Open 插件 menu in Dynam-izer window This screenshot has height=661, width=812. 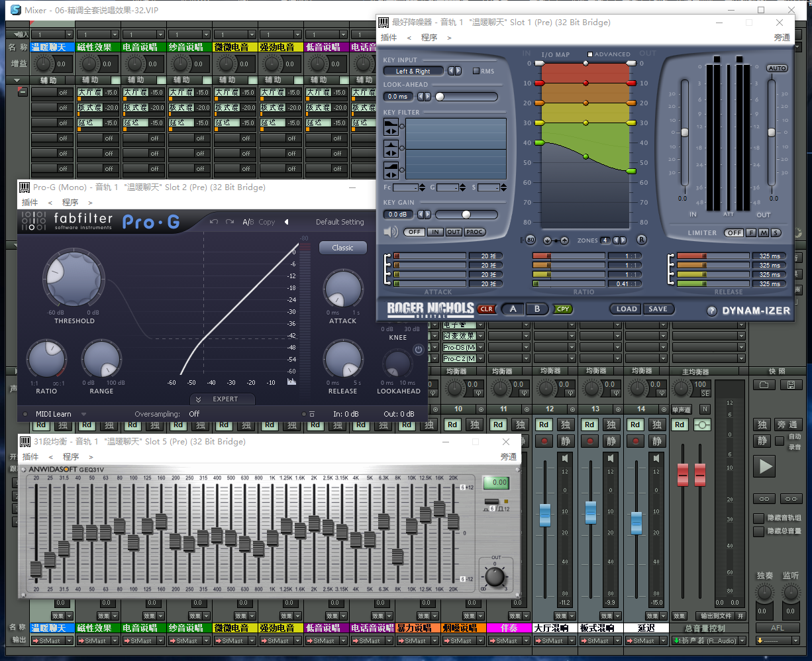pos(389,38)
